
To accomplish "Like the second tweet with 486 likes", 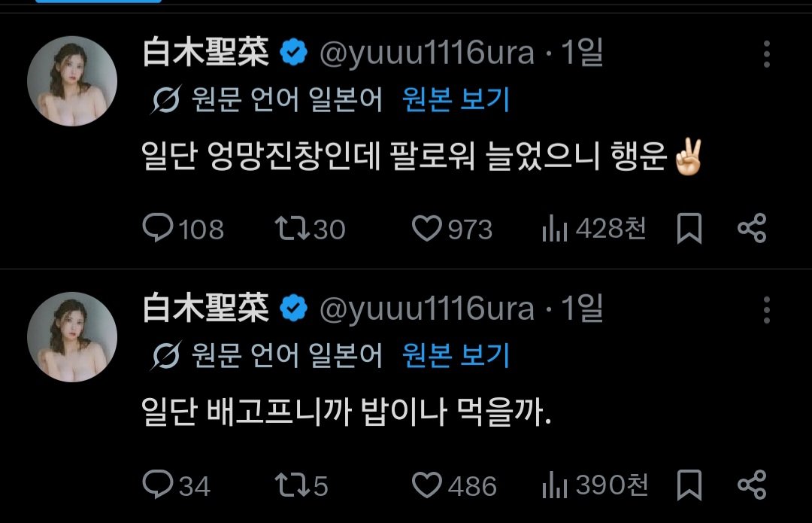I will (453, 485).
